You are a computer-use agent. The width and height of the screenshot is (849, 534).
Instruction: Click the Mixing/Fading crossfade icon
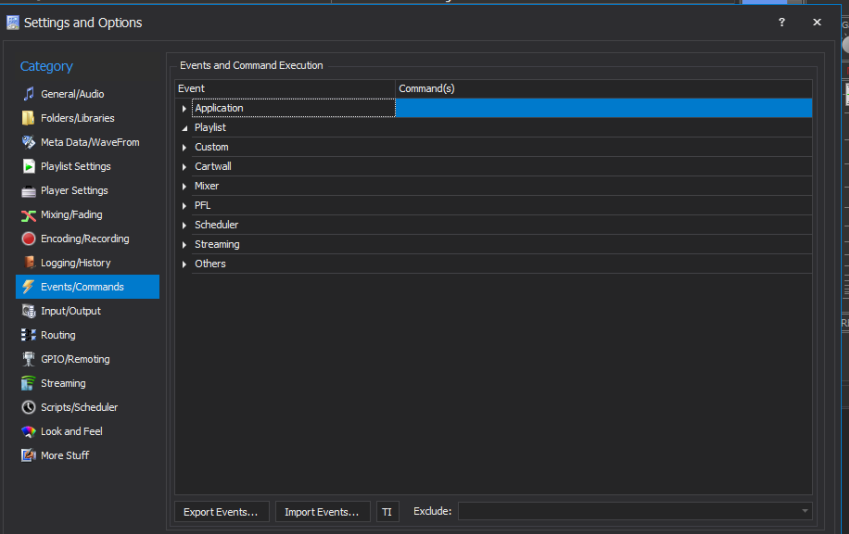(28, 215)
